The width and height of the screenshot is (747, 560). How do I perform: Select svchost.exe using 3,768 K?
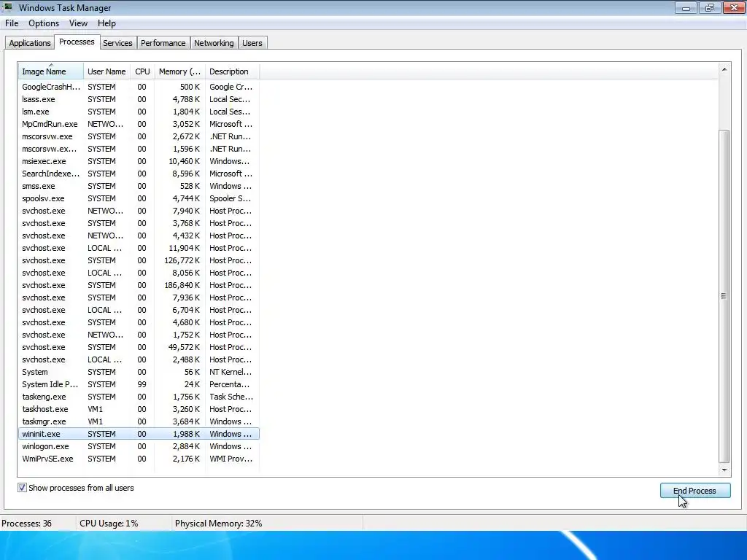click(139, 223)
